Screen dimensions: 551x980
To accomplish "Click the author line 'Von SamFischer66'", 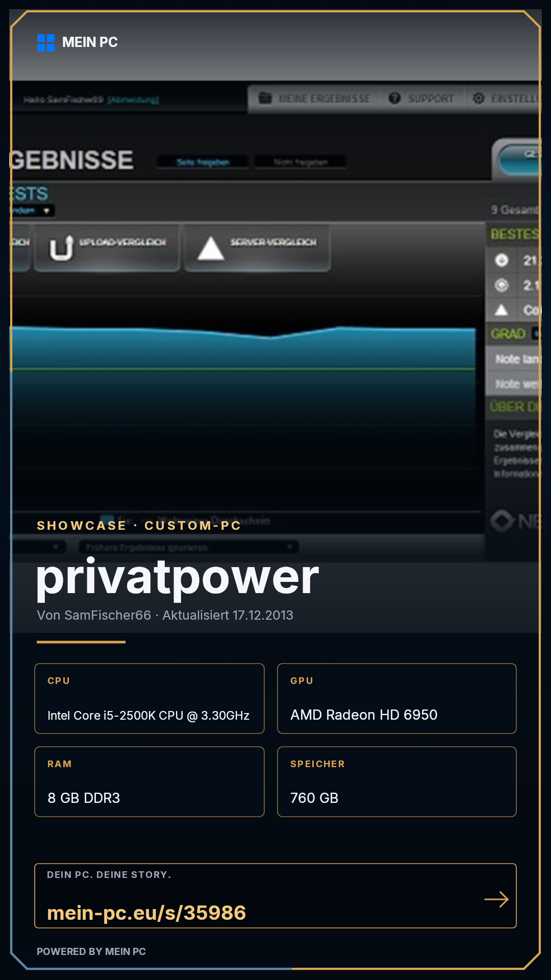I will coord(94,615).
